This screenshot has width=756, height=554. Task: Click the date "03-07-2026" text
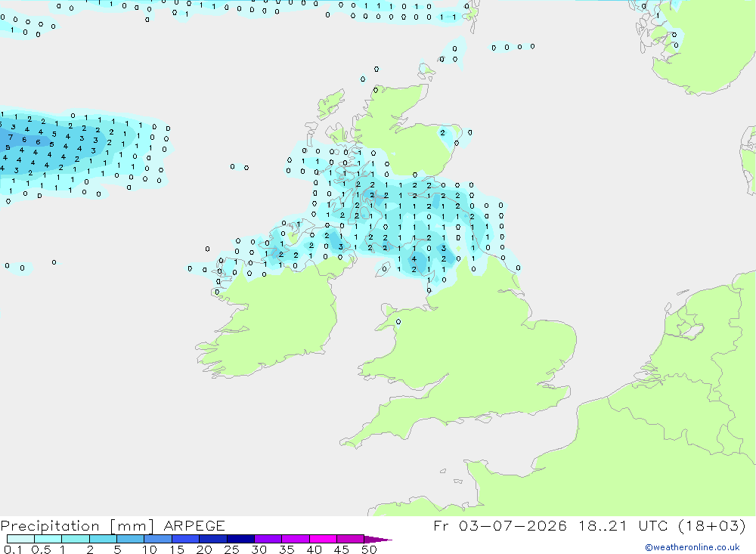click(x=513, y=525)
